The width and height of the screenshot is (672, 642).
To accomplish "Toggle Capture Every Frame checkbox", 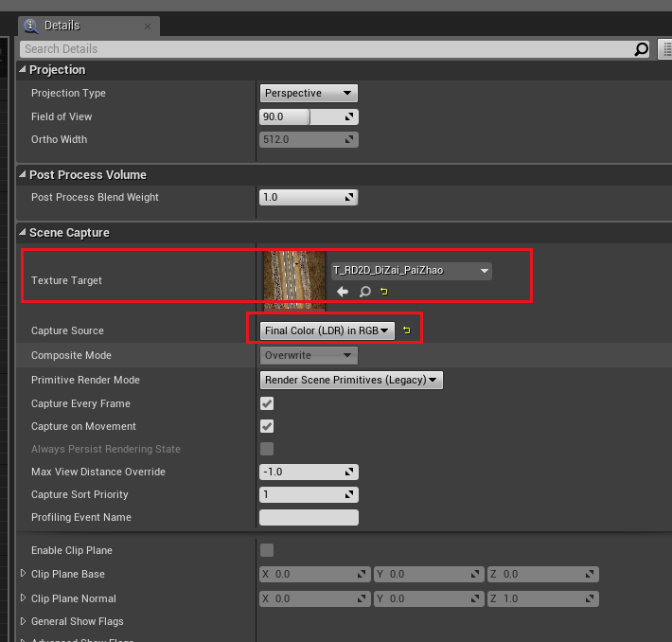I will pyautogui.click(x=267, y=403).
